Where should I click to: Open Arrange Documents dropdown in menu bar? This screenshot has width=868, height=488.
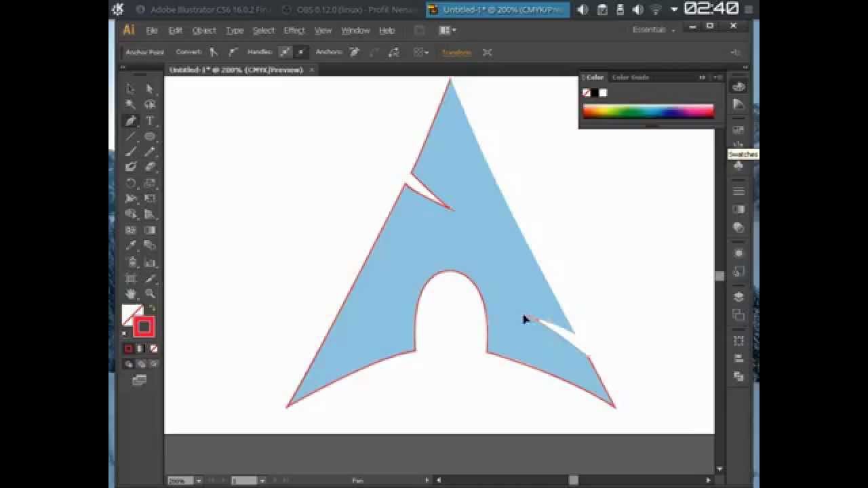click(x=448, y=30)
